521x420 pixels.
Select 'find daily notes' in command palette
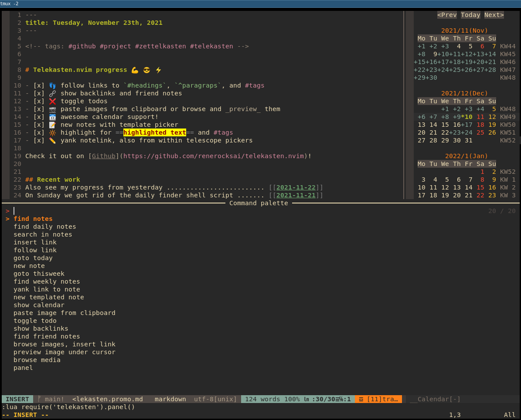[x=44, y=227]
